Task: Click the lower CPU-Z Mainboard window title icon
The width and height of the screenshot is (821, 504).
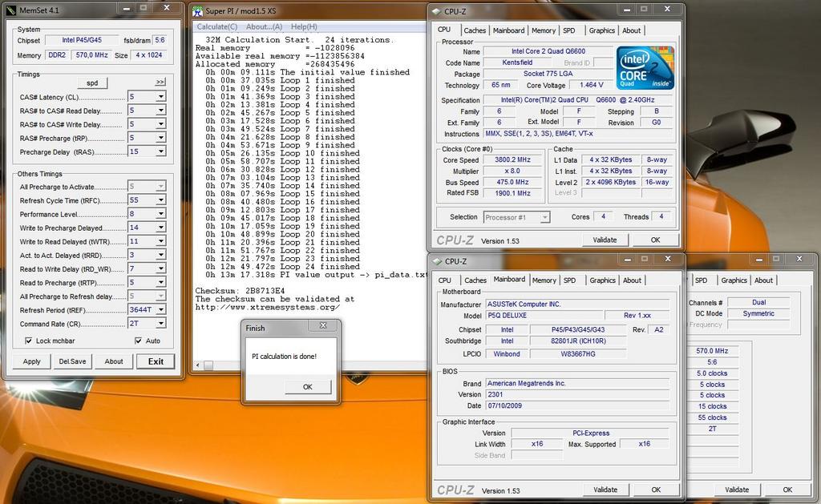Action: tap(437, 261)
